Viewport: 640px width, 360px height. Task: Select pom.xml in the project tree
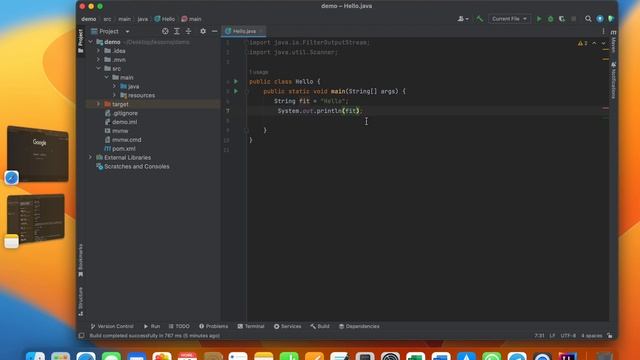tap(120, 149)
